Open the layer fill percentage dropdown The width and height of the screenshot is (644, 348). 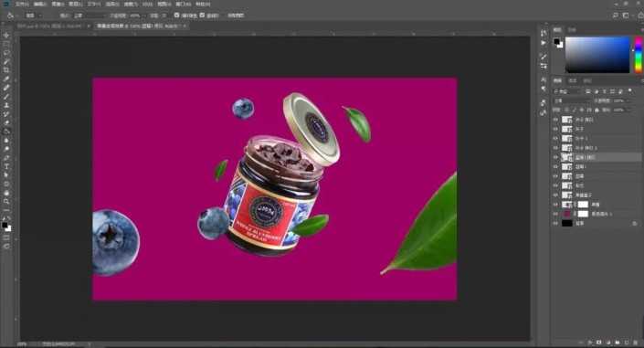click(621, 111)
